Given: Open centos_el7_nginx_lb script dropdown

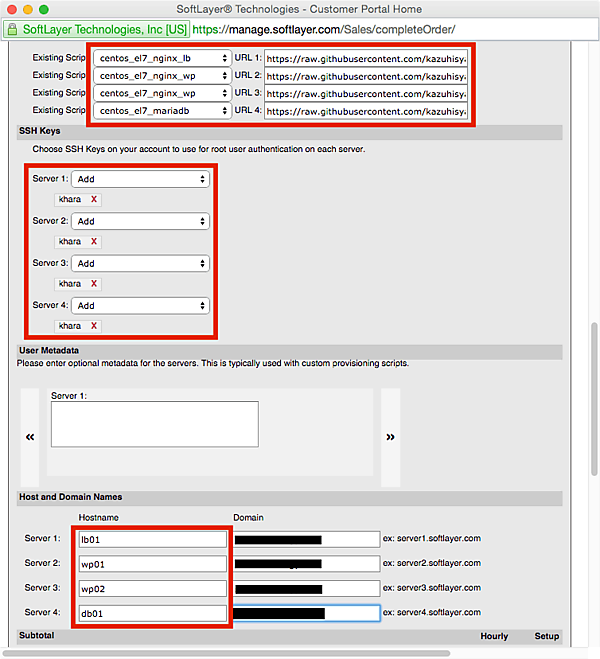Looking at the screenshot, I should (x=162, y=58).
